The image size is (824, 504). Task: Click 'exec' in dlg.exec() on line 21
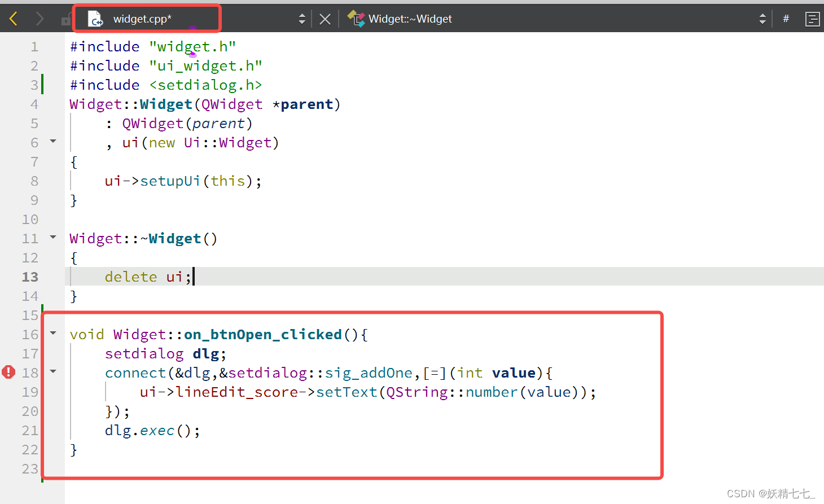tap(157, 431)
